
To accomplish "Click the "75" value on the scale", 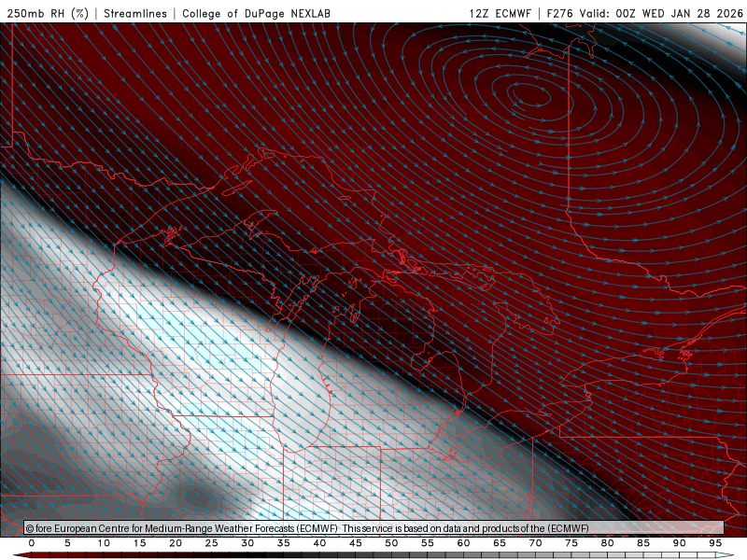I will click(571, 543).
